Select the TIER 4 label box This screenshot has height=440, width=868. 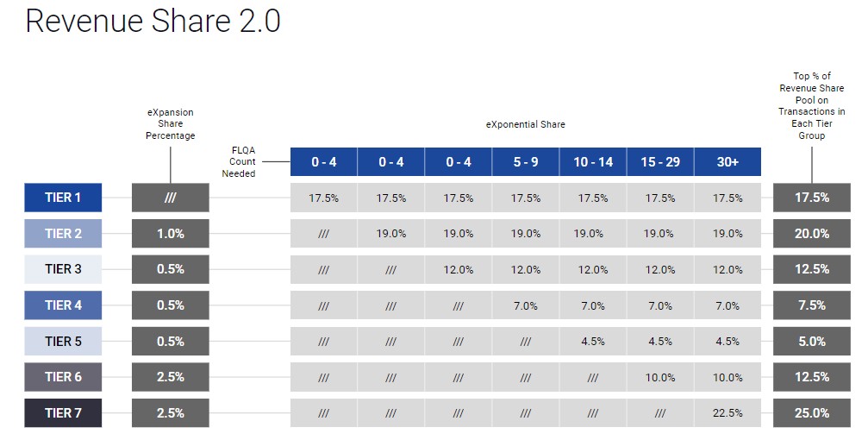click(63, 305)
